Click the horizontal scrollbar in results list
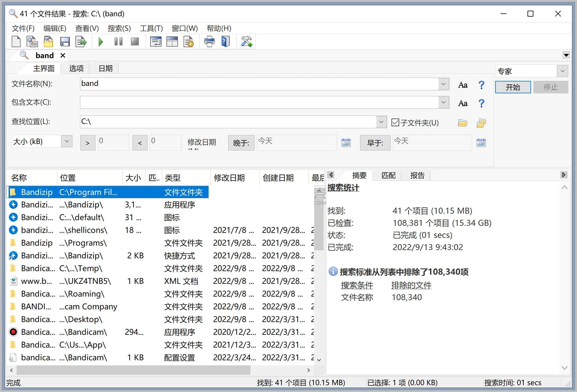The image size is (577, 392). click(133, 370)
